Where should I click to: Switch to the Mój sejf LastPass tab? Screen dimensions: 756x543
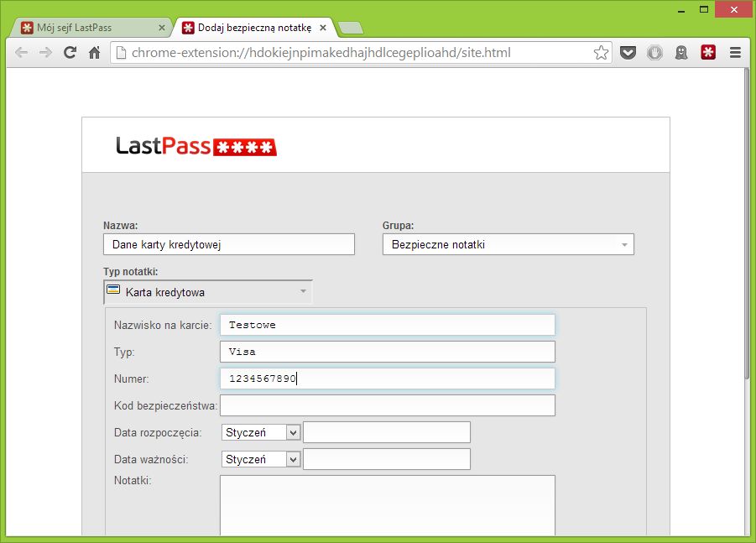pyautogui.click(x=91, y=28)
